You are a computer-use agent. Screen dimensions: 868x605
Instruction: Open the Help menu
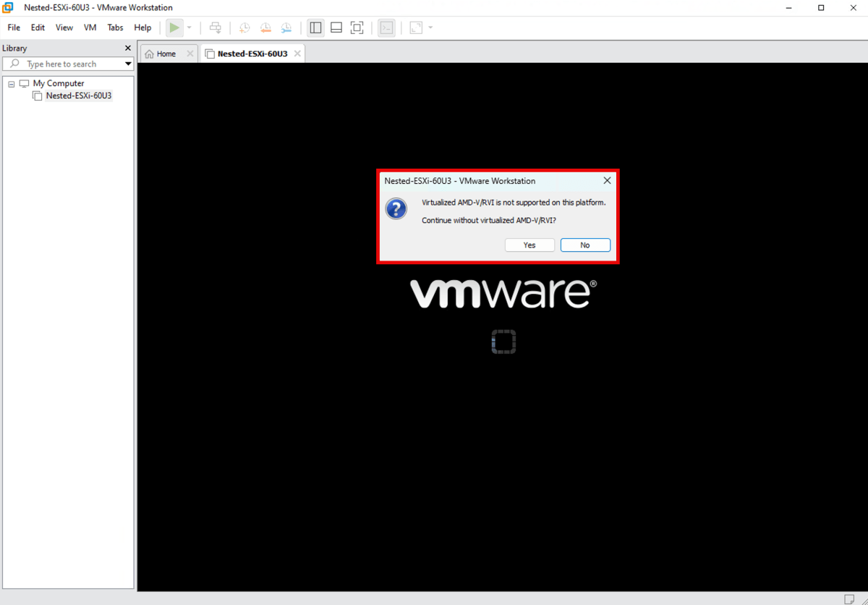(142, 27)
